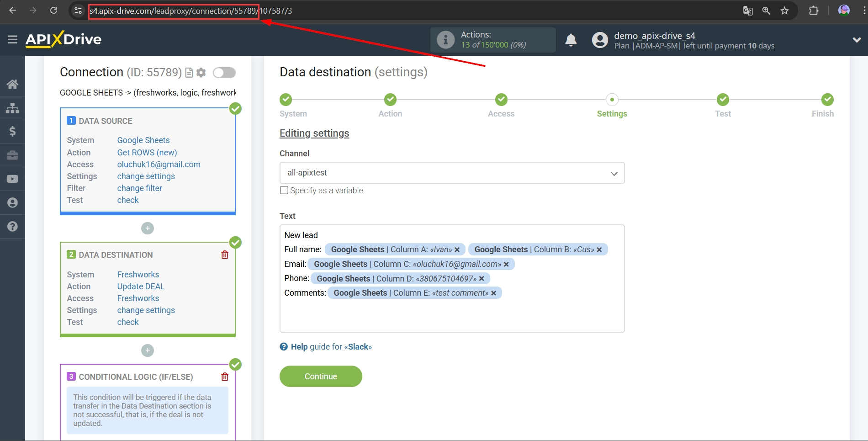Bookmark this page with star icon
868x441 pixels.
(784, 11)
